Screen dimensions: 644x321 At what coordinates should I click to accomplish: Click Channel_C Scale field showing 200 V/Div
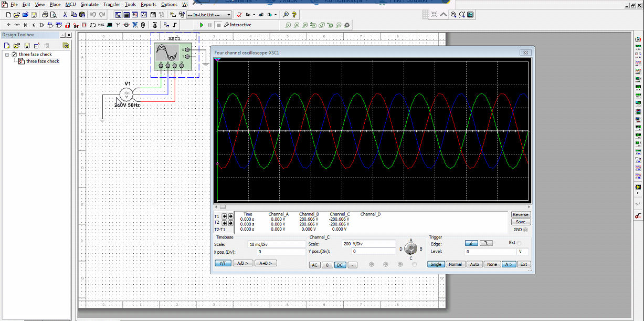368,244
